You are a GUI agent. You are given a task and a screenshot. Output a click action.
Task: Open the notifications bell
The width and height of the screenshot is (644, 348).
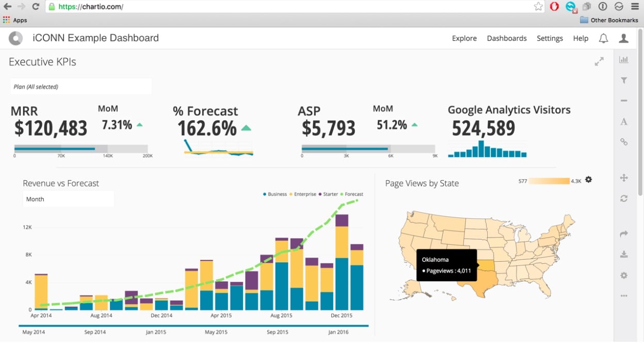pyautogui.click(x=603, y=38)
